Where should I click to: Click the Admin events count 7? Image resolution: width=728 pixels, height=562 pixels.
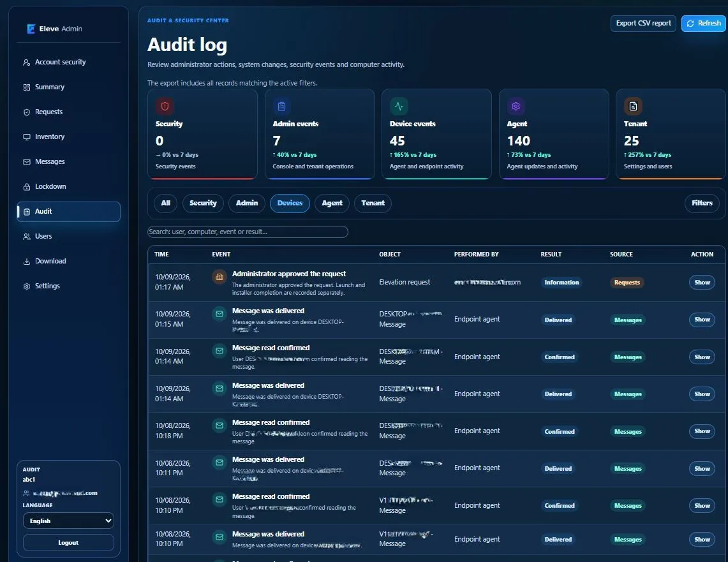(x=276, y=140)
